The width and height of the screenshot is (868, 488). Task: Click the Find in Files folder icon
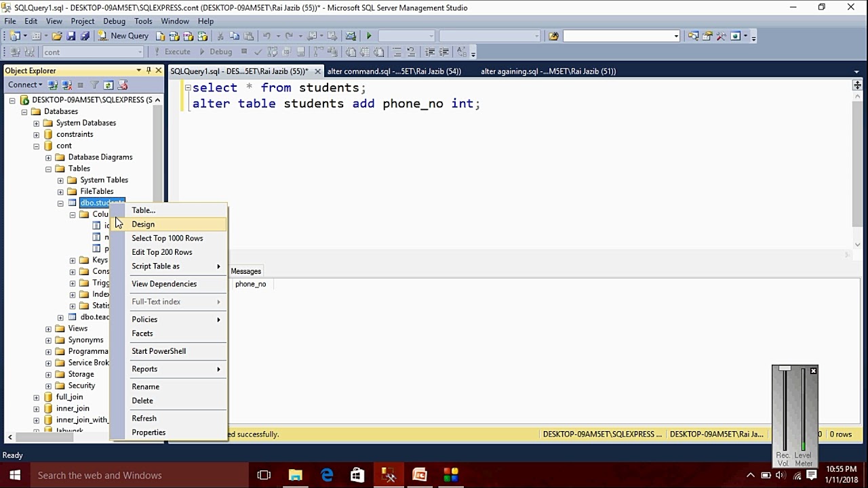tap(553, 36)
